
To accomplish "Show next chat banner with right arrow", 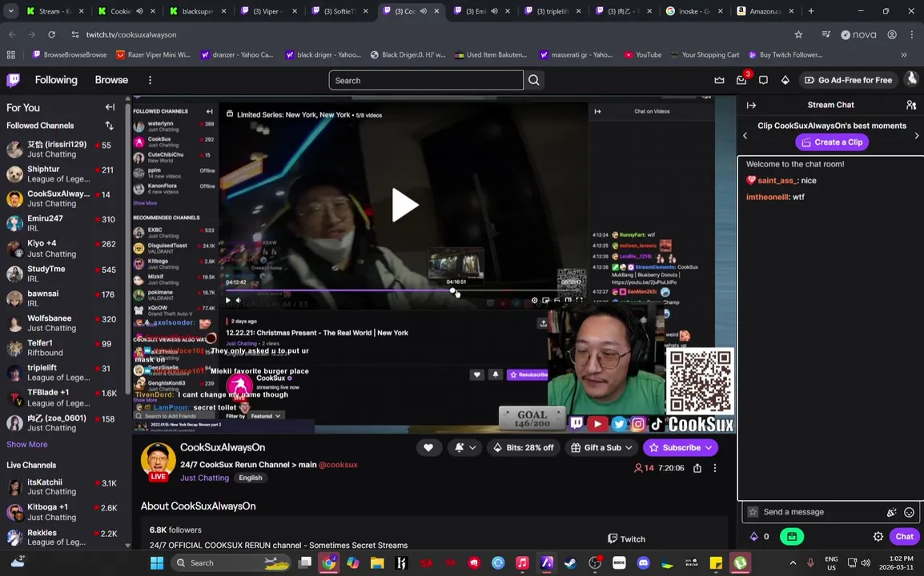I will [916, 135].
